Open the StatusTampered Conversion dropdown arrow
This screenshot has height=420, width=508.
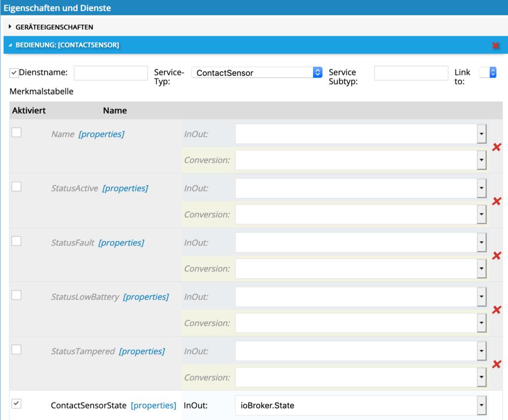(481, 377)
